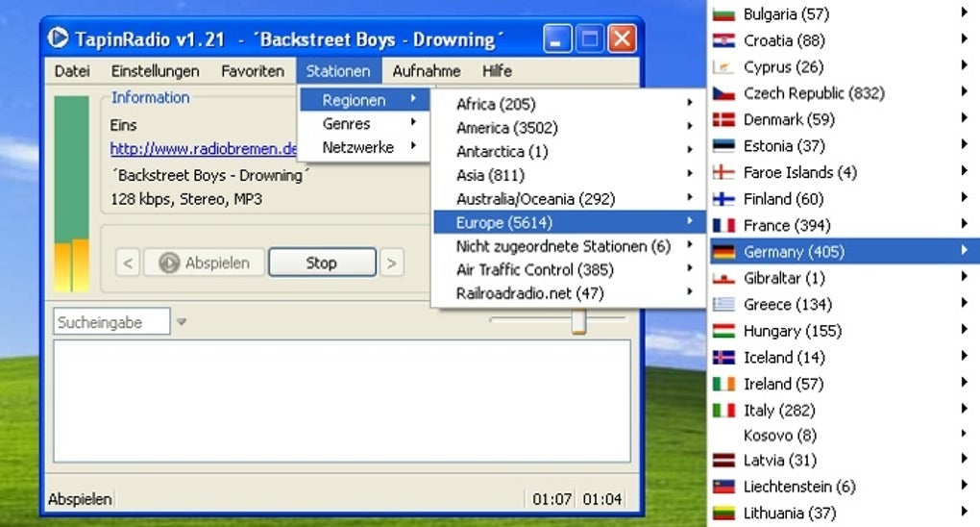The width and height of the screenshot is (980, 527).
Task: Open the Datei menu
Action: pos(72,71)
